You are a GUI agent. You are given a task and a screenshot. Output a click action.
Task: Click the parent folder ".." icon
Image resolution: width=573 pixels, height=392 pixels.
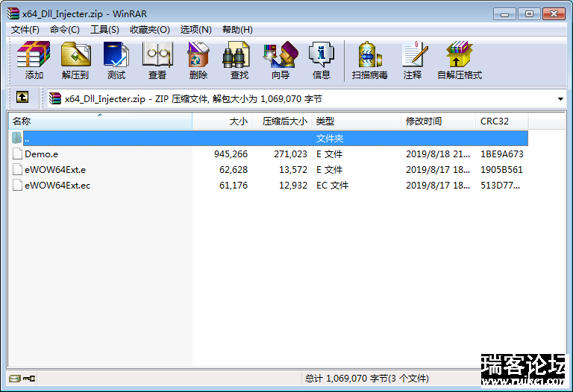(17, 138)
